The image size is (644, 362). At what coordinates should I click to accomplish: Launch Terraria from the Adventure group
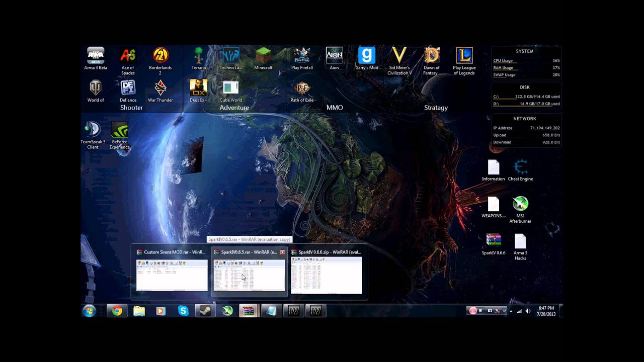(x=199, y=59)
